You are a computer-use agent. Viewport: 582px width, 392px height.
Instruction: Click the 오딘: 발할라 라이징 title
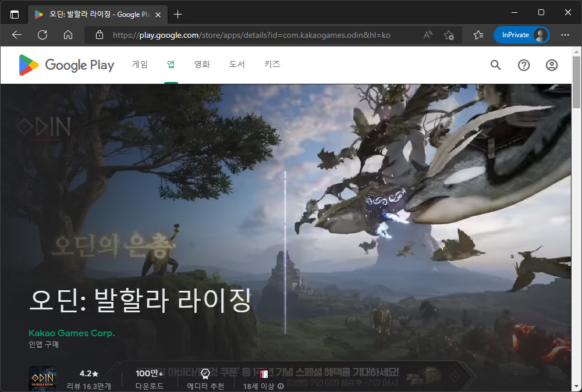click(140, 300)
